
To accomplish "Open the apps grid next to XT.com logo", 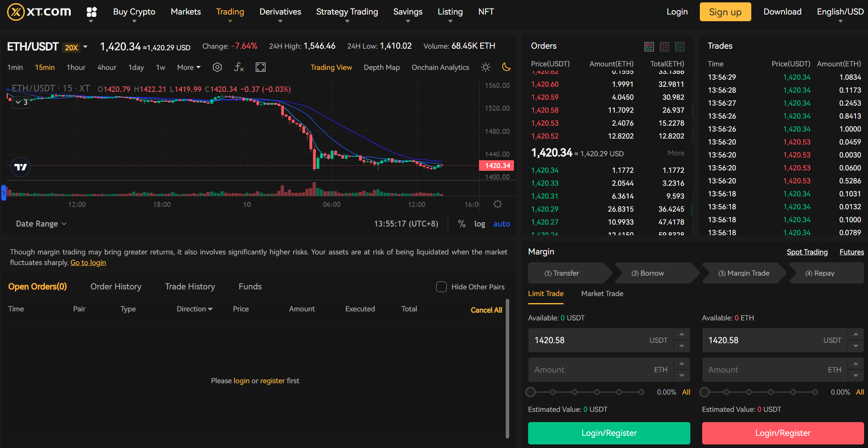I will point(92,12).
